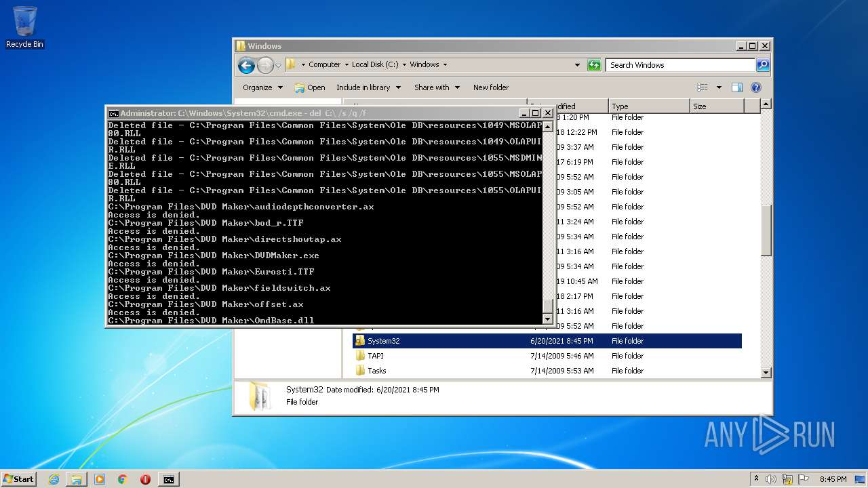Image resolution: width=868 pixels, height=488 pixels.
Task: Open the Organize menu
Action: point(263,87)
